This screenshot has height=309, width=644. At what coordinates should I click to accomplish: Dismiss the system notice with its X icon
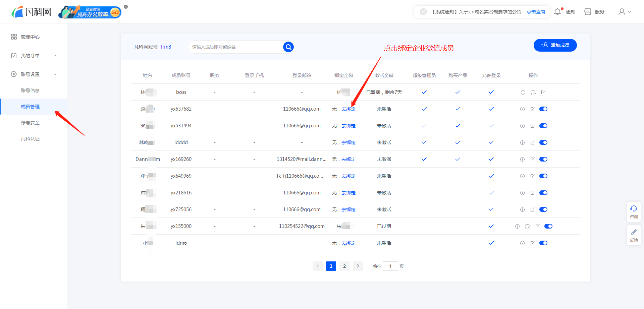click(x=423, y=12)
